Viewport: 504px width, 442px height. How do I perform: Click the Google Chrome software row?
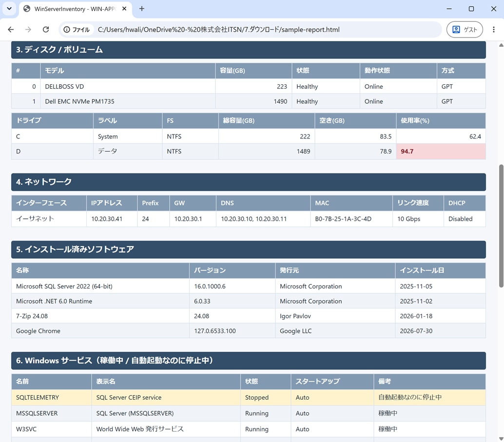point(249,331)
